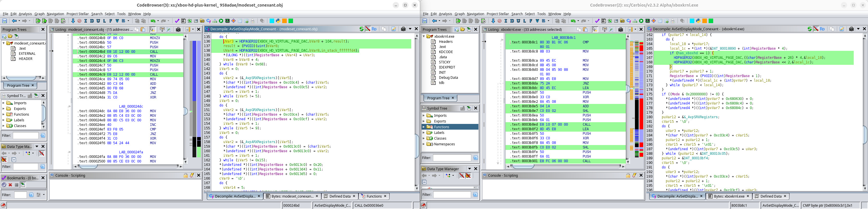
Task: Open program tree folder icon in right Program Trees
Action: 463,29
